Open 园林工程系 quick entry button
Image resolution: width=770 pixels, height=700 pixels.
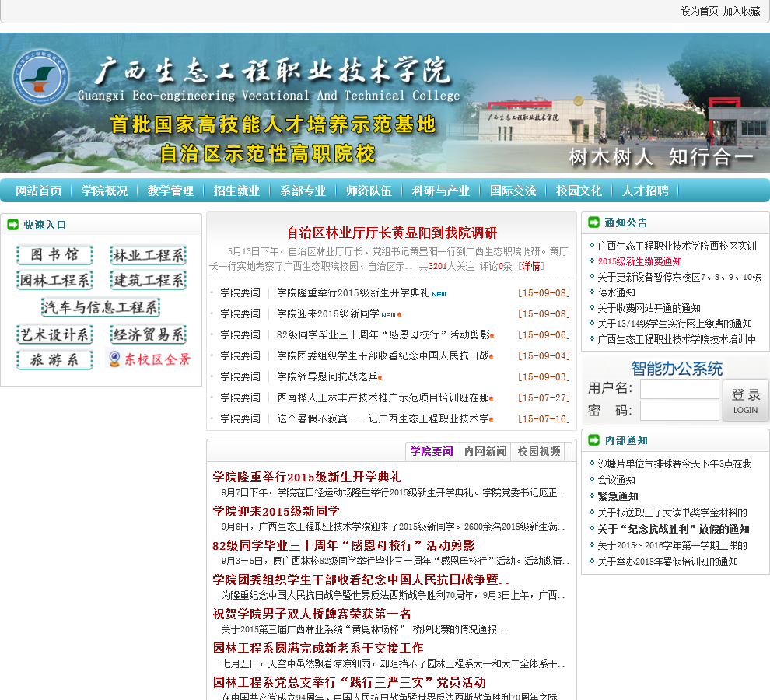[54, 280]
